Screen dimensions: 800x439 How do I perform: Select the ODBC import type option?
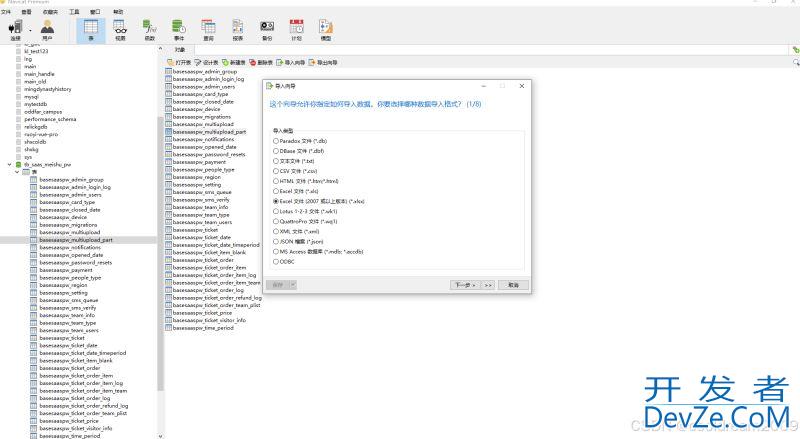(x=277, y=261)
